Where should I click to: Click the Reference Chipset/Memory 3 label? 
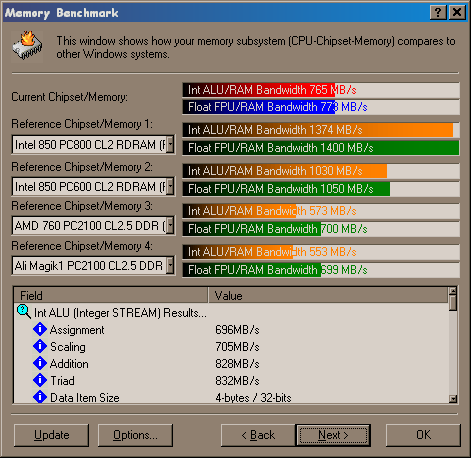click(82, 206)
